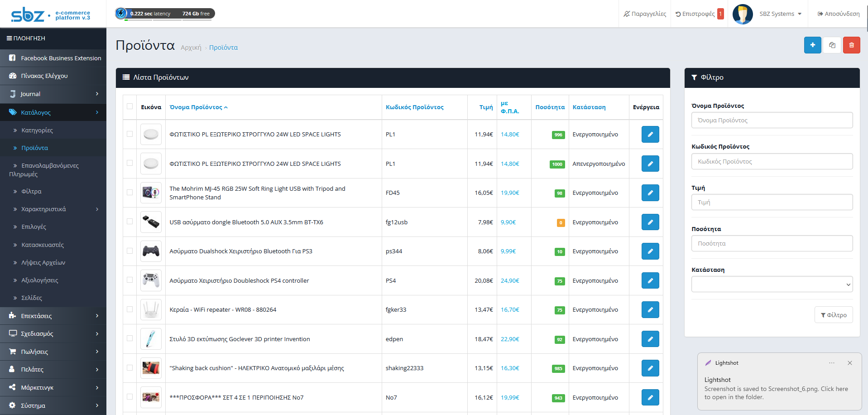This screenshot has width=868, height=415.
Task: Expand the Πωλήσεις sidebar section
Action: click(x=53, y=352)
